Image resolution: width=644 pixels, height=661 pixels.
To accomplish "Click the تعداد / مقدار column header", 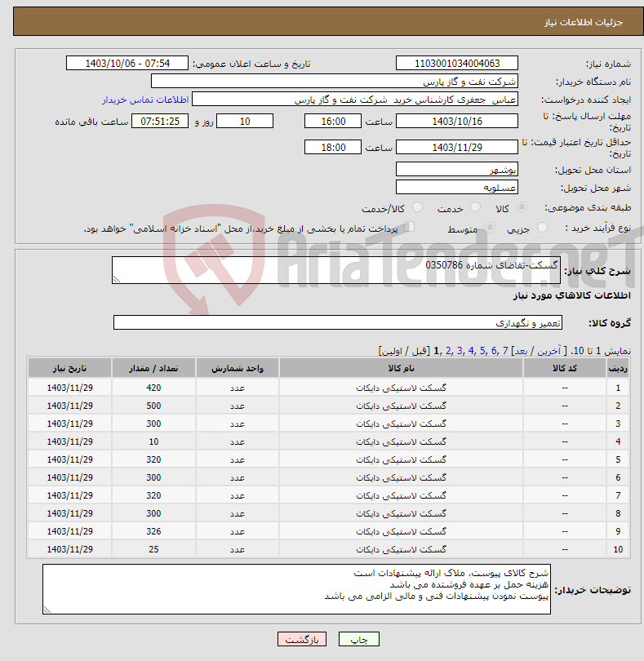I will point(153,368).
